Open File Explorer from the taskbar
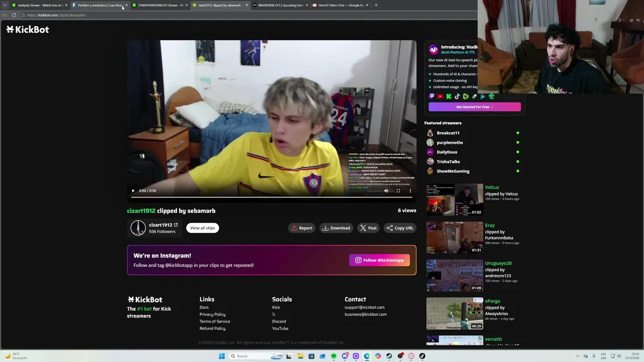 point(300,356)
